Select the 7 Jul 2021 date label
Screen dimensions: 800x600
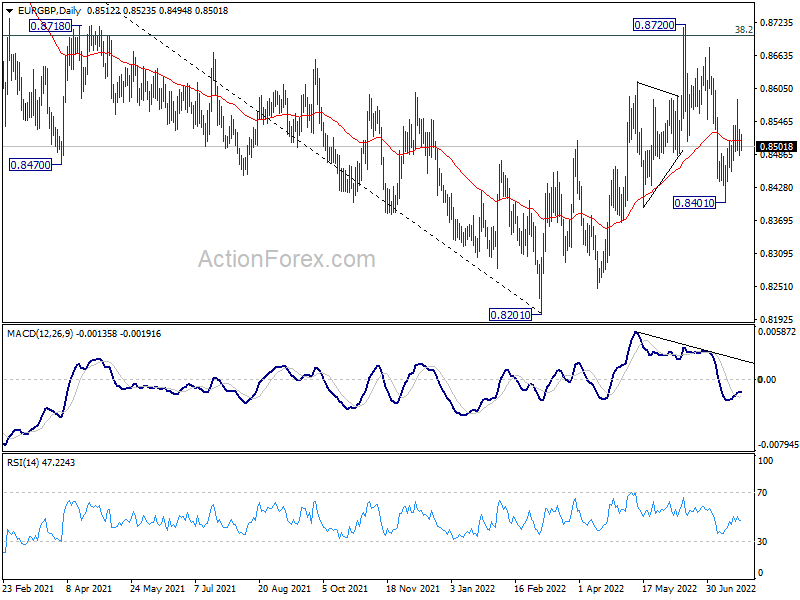215,588
